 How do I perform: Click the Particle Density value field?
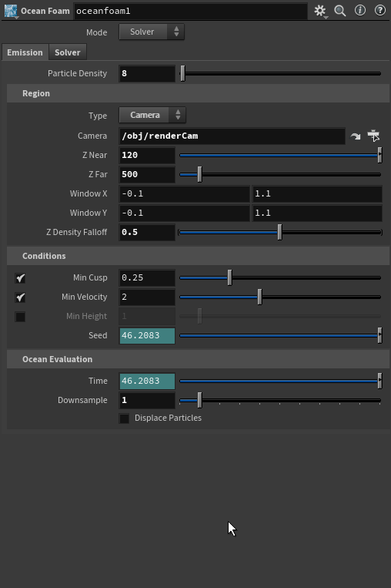click(147, 73)
